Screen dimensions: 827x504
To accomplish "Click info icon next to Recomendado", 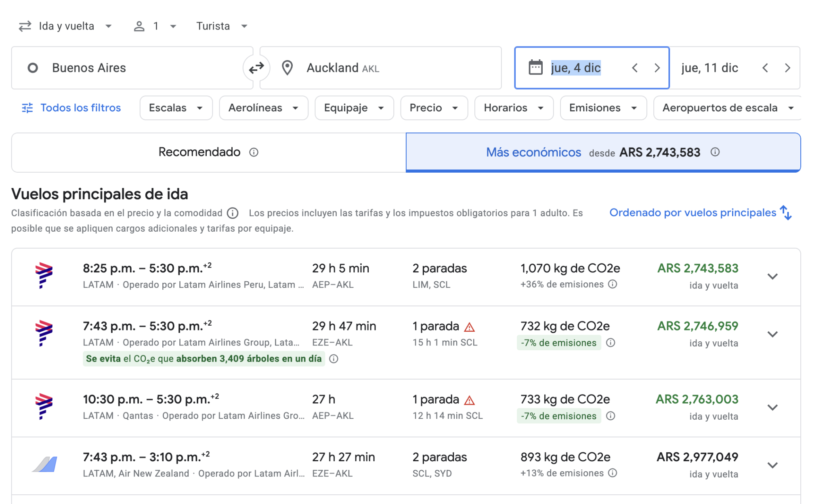I will [254, 152].
